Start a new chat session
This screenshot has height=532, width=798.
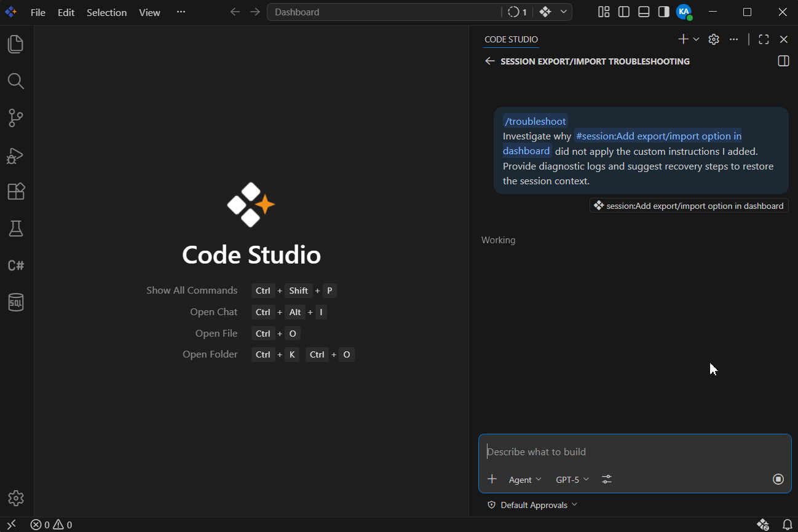683,39
